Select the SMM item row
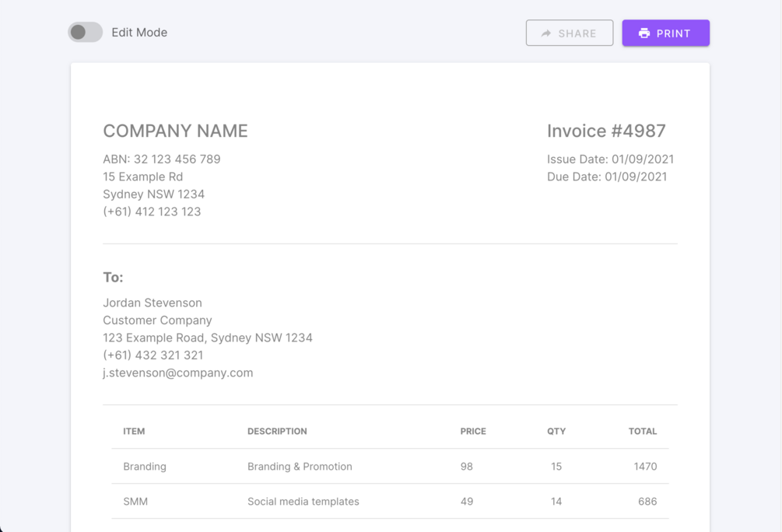Image resolution: width=782 pixels, height=532 pixels. (x=389, y=502)
